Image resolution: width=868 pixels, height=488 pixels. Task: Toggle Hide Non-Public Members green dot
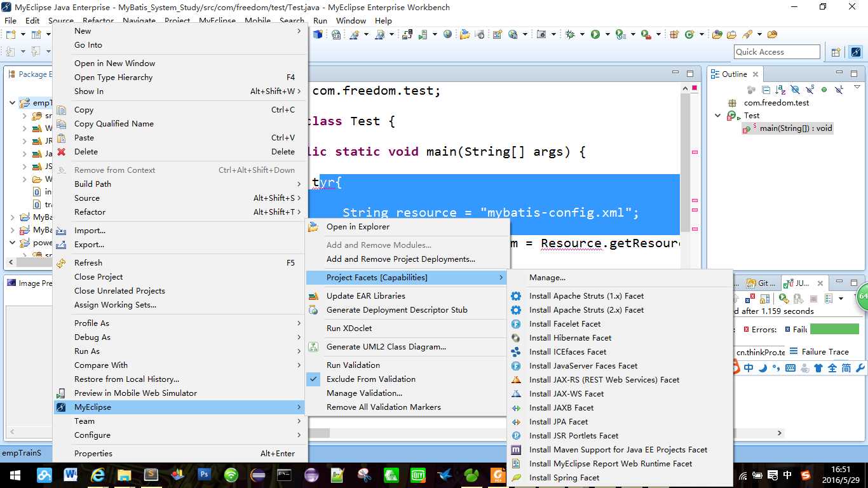(x=824, y=90)
